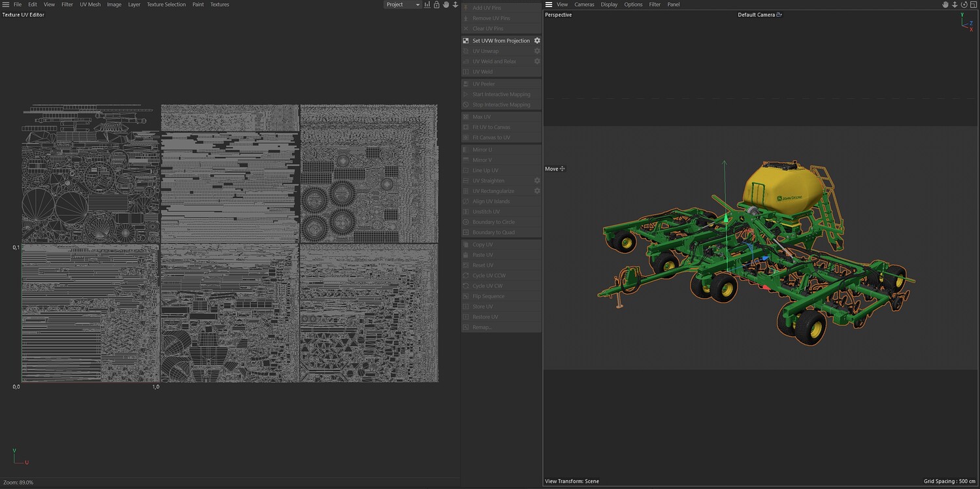
Task: Open the viewport Options menu
Action: coord(633,5)
